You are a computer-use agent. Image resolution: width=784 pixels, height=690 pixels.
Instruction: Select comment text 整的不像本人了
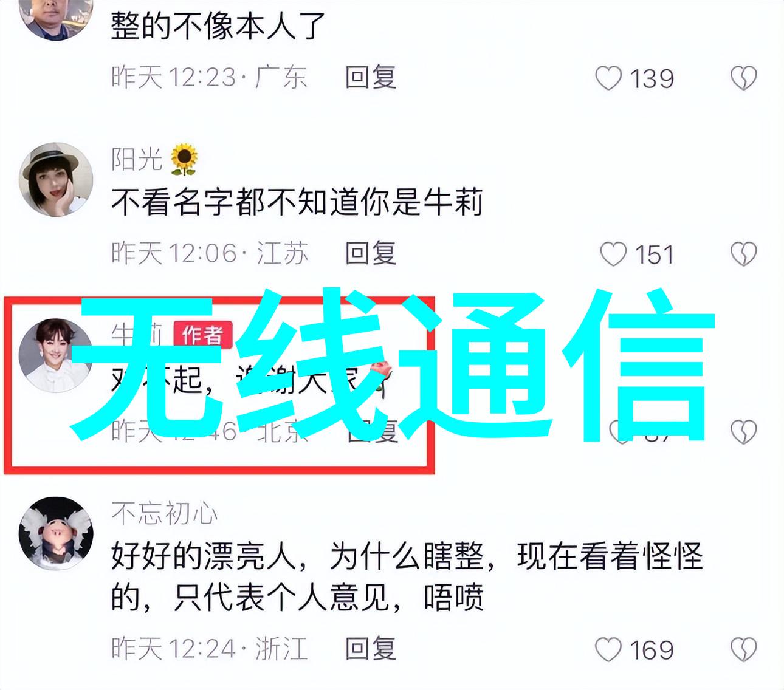[x=218, y=26]
